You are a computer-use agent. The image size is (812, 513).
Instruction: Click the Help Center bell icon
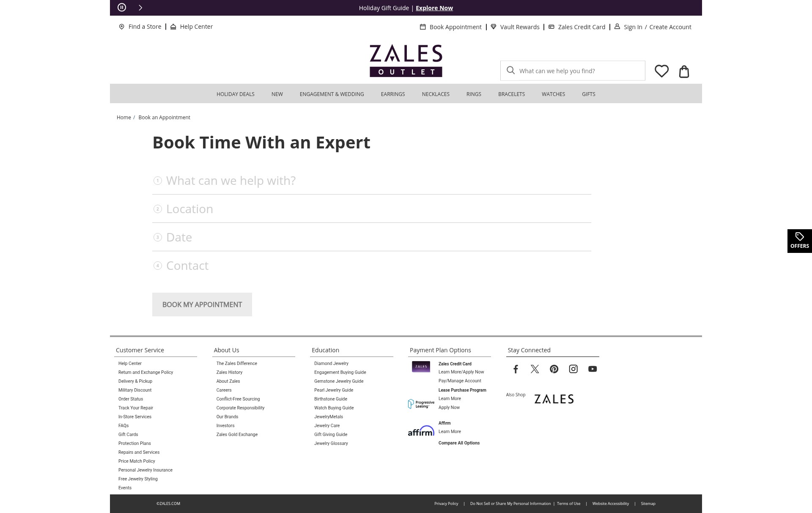pos(173,27)
